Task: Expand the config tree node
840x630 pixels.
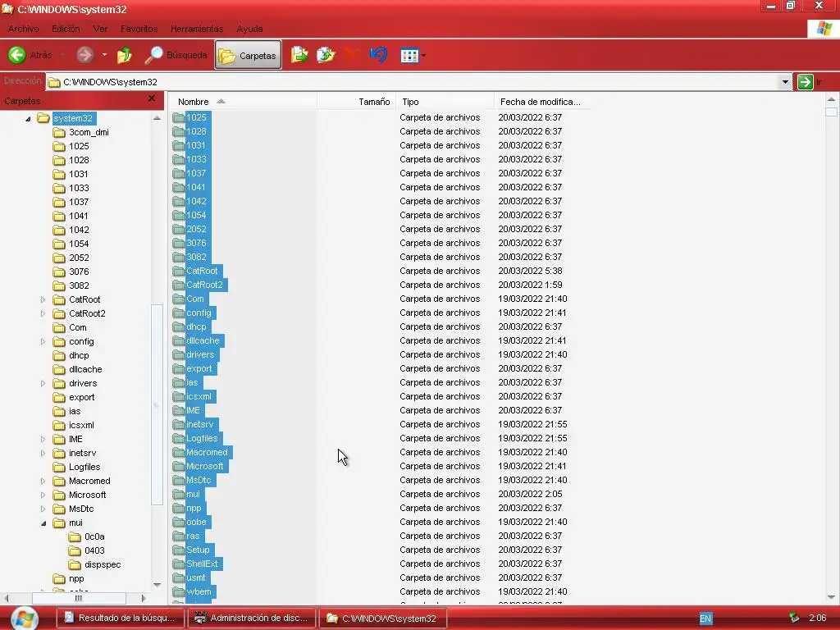Action: [x=43, y=341]
